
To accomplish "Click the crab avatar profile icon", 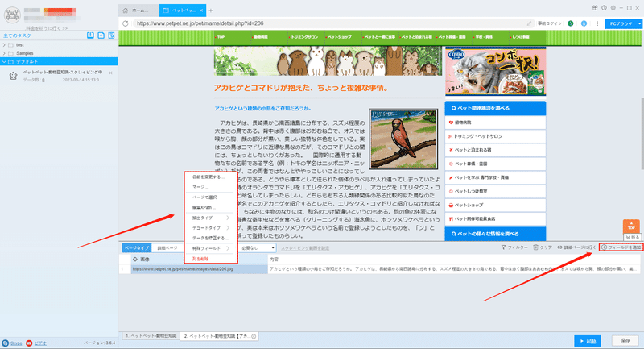I will point(12,15).
